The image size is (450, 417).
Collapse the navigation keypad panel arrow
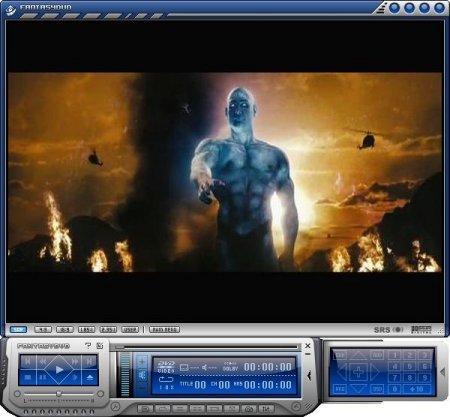[x=442, y=372]
